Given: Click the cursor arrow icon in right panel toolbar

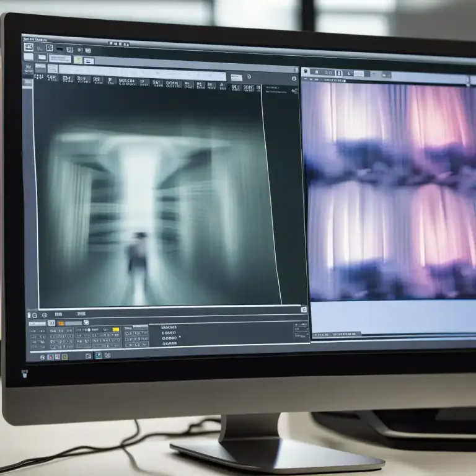Looking at the screenshot, I should tap(350, 74).
